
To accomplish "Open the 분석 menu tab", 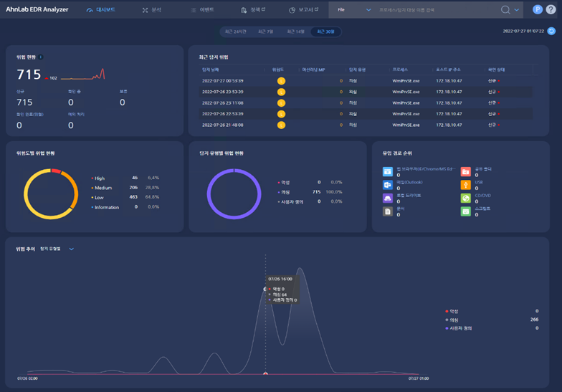I will [152, 10].
